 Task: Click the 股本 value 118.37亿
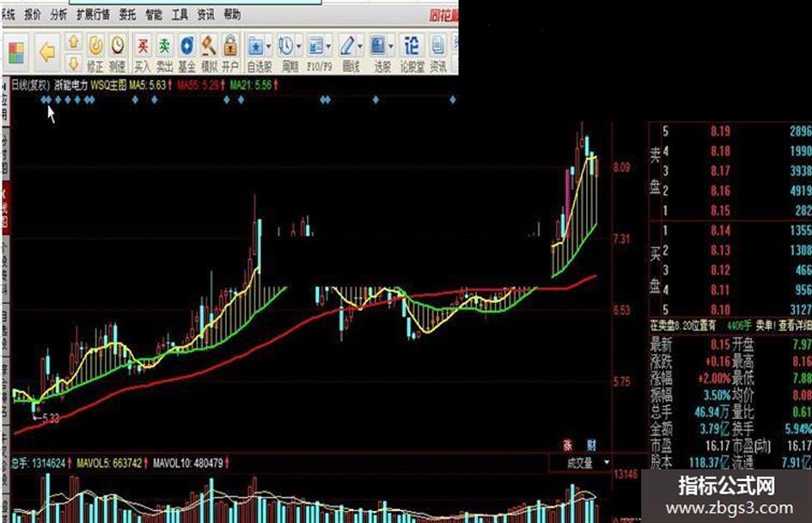click(710, 461)
